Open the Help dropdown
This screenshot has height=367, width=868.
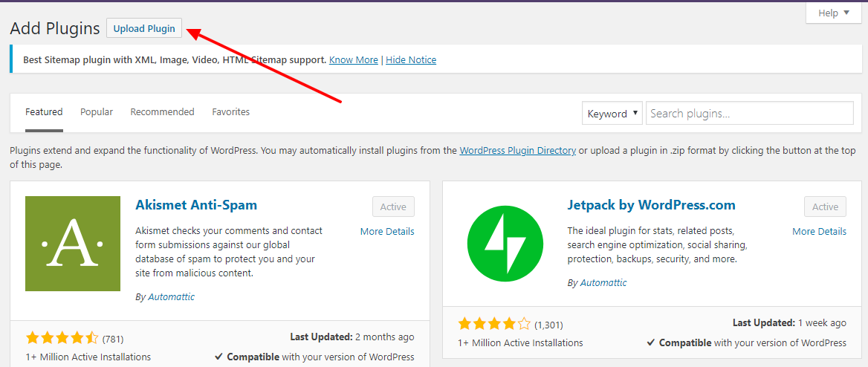[835, 13]
